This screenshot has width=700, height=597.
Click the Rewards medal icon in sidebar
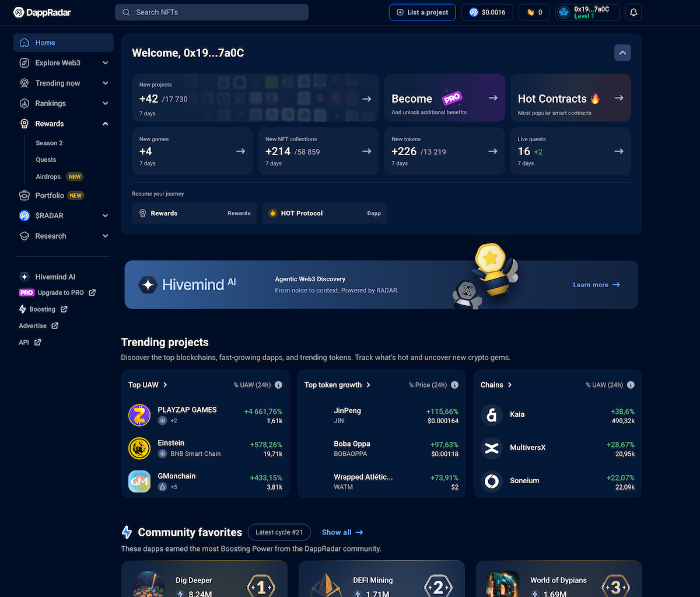pyautogui.click(x=24, y=124)
